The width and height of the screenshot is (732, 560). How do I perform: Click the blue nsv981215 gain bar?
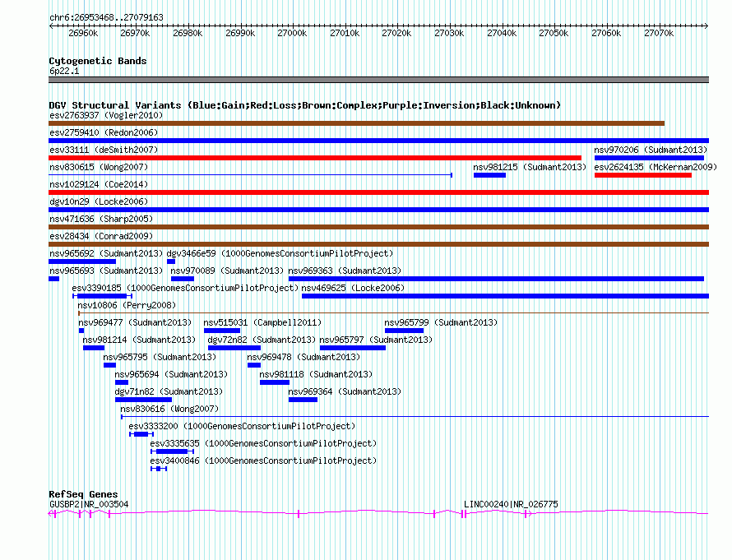point(489,175)
